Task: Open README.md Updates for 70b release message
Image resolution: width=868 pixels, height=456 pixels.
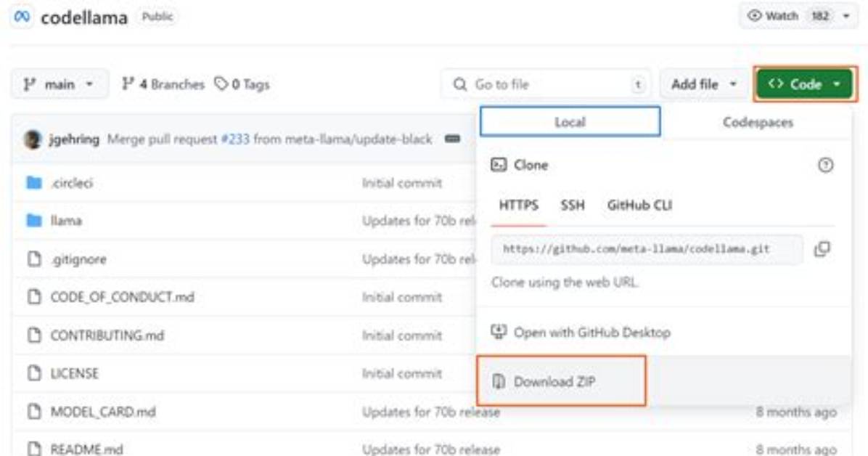Action: pyautogui.click(x=431, y=449)
